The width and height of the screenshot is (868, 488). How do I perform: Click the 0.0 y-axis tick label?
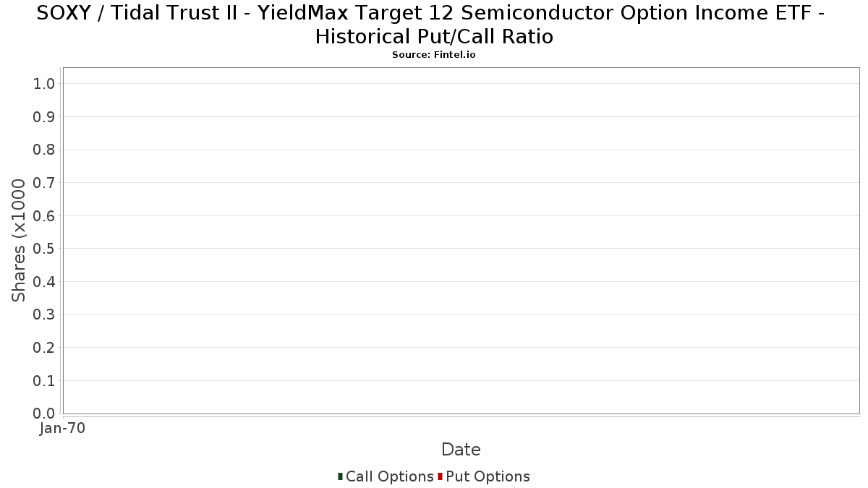tap(44, 414)
